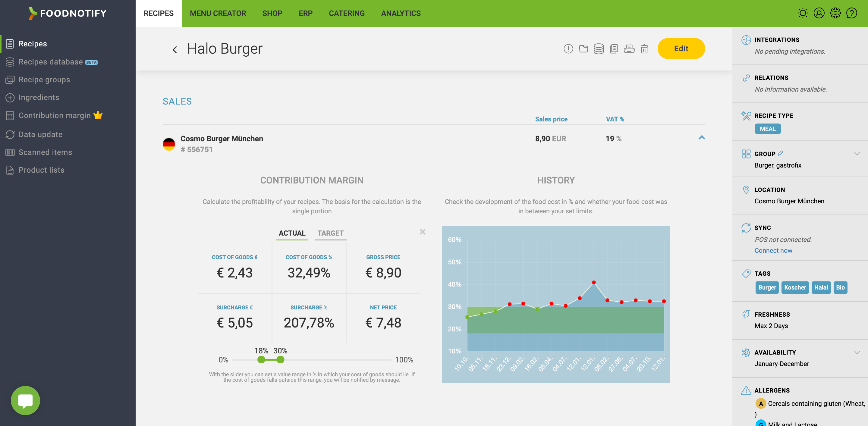Select the Ingredients sidebar icon
This screenshot has width=868, height=426.
(x=10, y=97)
